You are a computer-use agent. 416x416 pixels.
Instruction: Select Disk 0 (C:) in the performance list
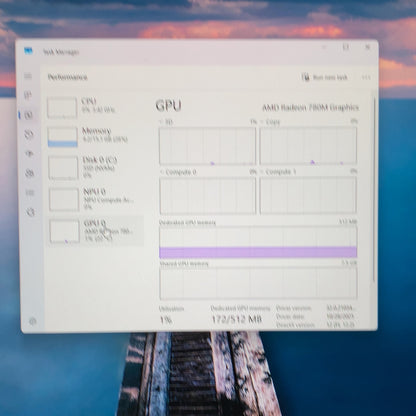[x=95, y=167]
